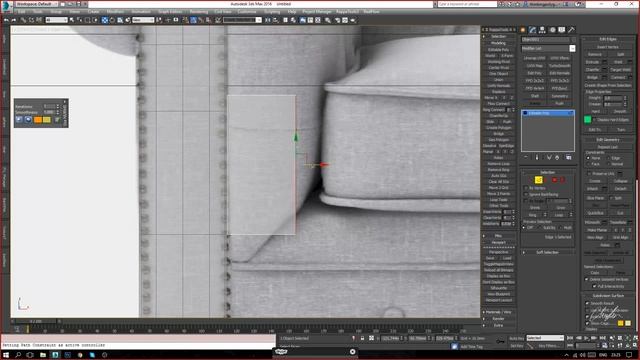Screen dimensions: 640x360
Task: Activate the Select and Scale tool
Action: point(120,20)
